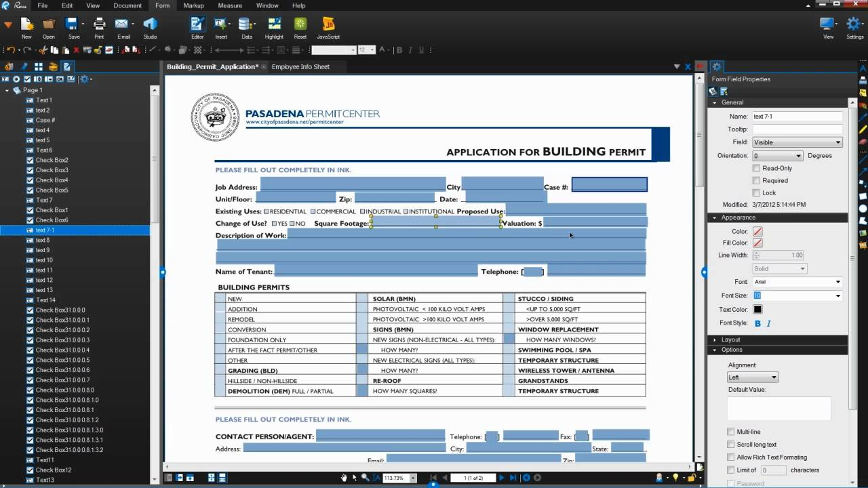This screenshot has width=868, height=488.
Task: Open Studio from the toolbar
Action: (x=150, y=27)
